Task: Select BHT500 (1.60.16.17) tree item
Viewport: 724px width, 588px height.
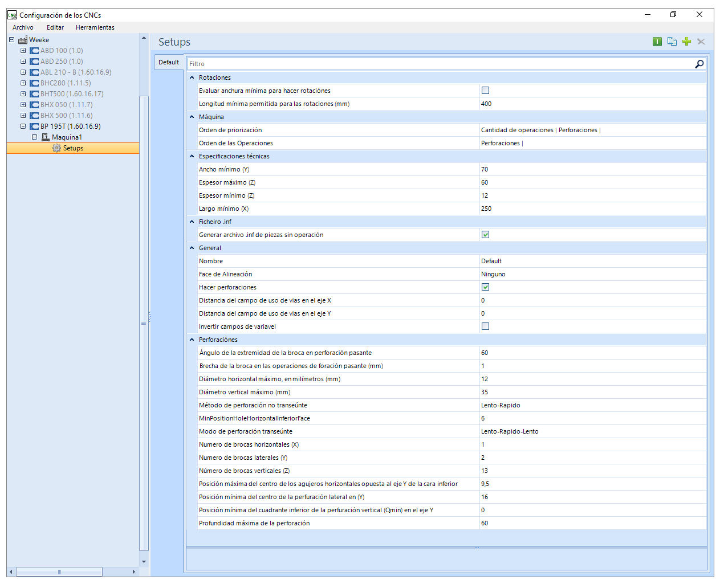Action: pyautogui.click(x=72, y=94)
